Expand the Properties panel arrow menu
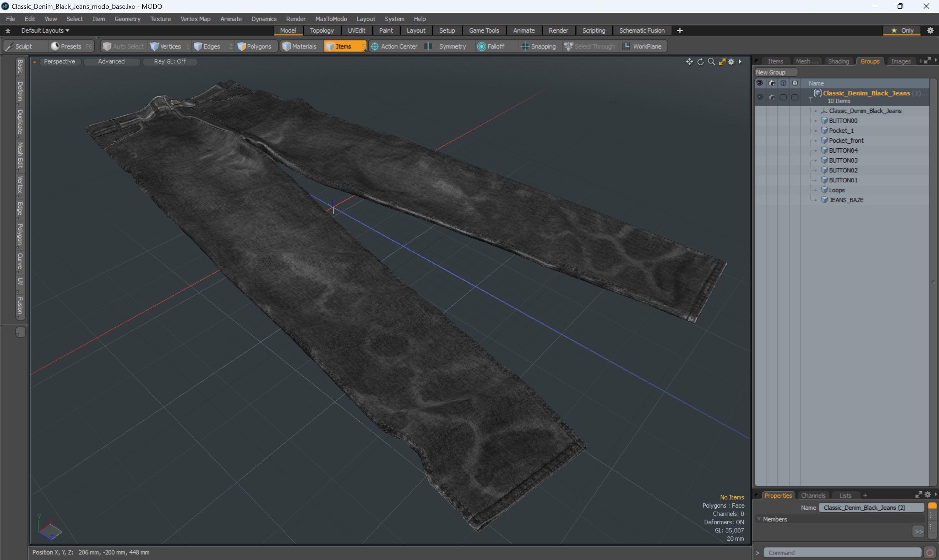This screenshot has width=939, height=560. point(936,495)
